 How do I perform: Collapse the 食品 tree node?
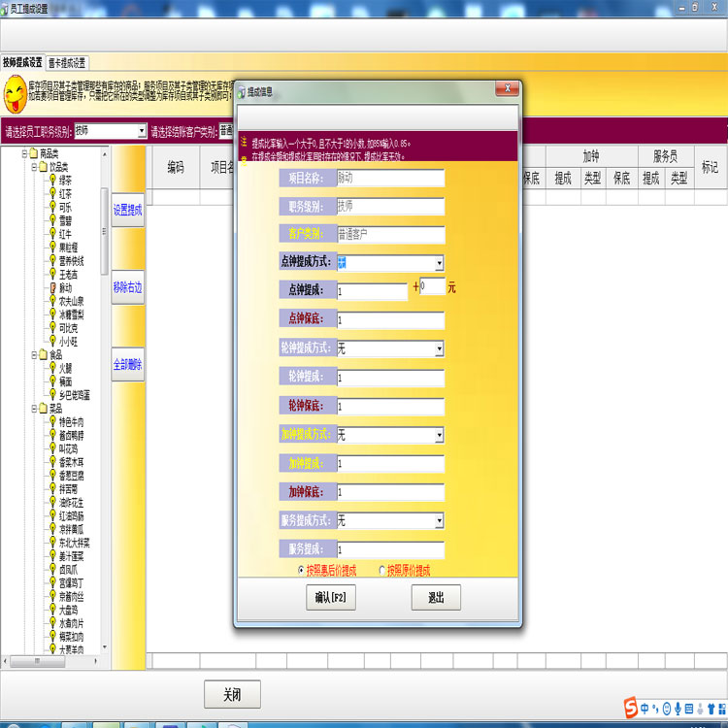[34, 354]
